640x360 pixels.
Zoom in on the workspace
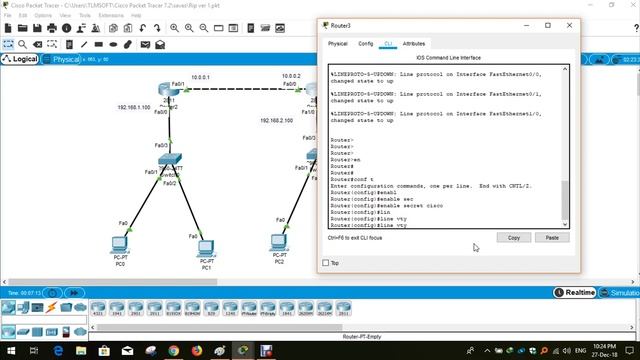[175, 28]
